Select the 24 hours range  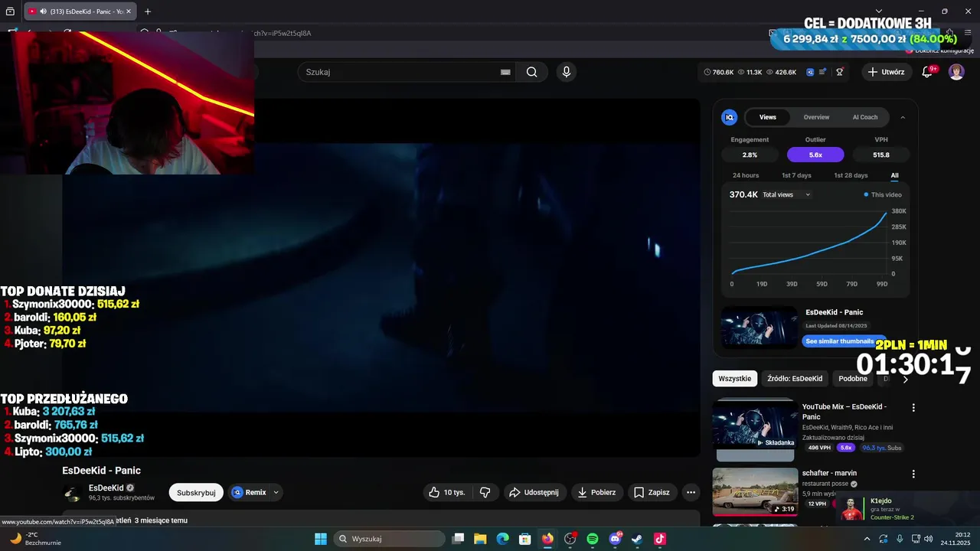point(746,175)
